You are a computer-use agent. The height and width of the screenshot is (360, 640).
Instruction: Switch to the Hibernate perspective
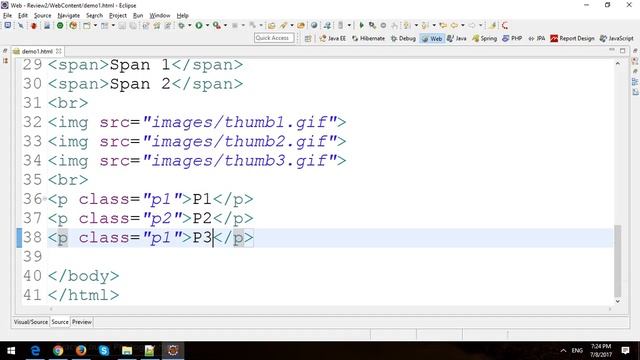[x=368, y=38]
